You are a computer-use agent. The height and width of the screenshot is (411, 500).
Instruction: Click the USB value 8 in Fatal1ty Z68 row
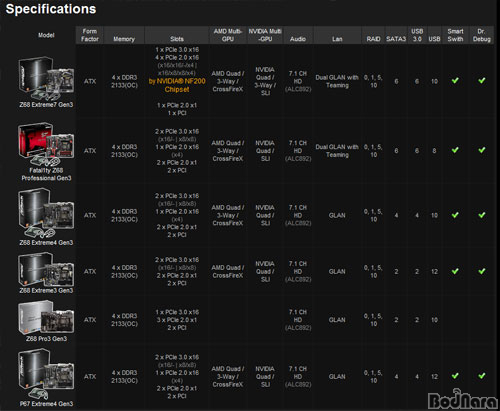pos(434,151)
